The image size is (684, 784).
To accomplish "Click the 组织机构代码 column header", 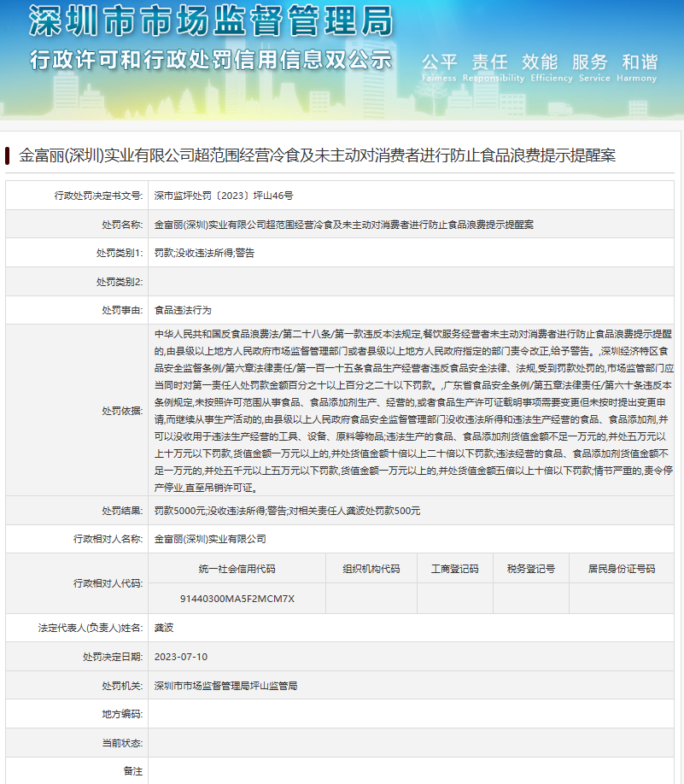I will 371,569.
